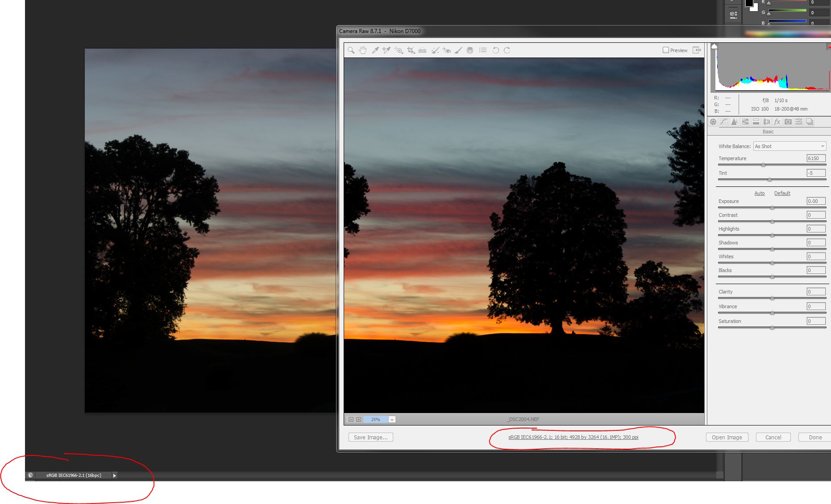Select the Hand tool
The width and height of the screenshot is (831, 504).
(363, 50)
